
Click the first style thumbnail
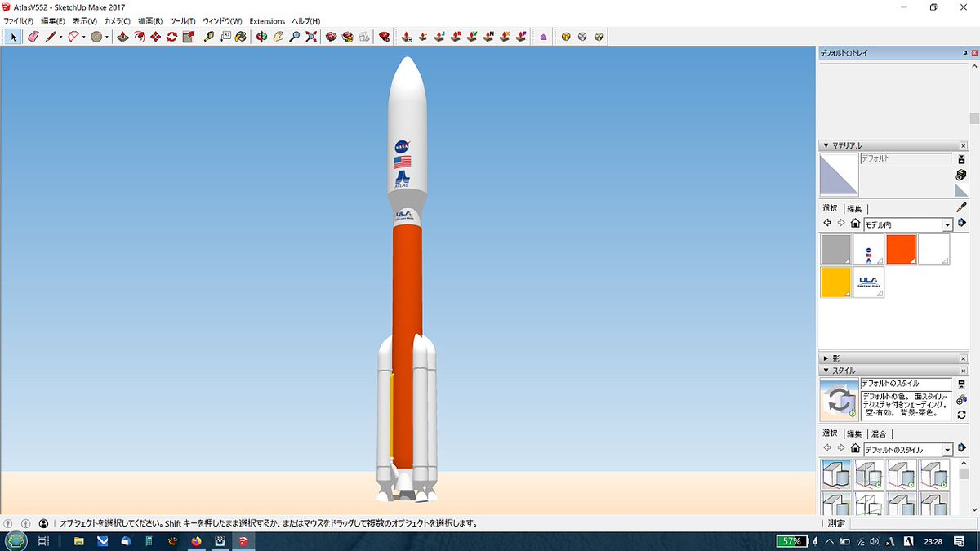pyautogui.click(x=836, y=474)
